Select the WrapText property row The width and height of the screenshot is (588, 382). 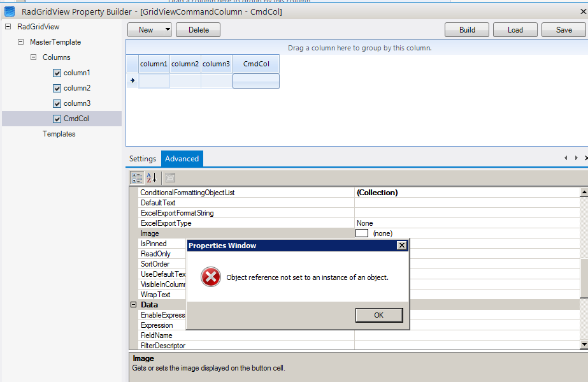[162, 295]
